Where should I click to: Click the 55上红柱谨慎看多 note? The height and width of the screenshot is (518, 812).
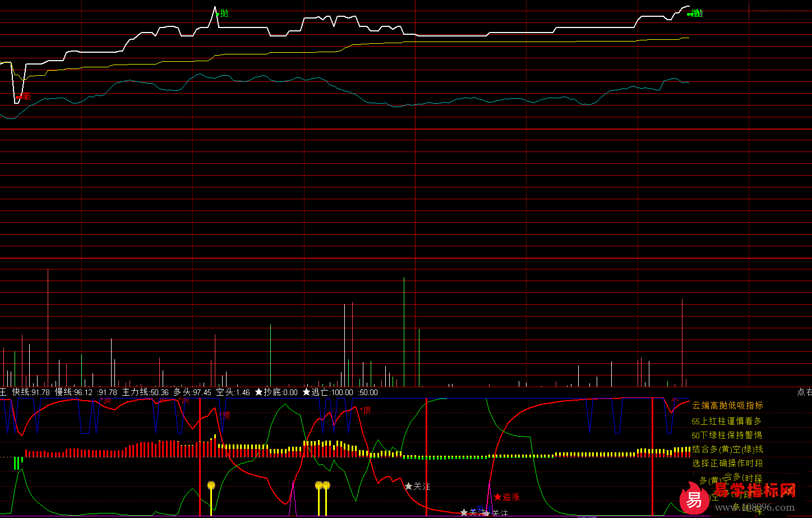click(727, 421)
